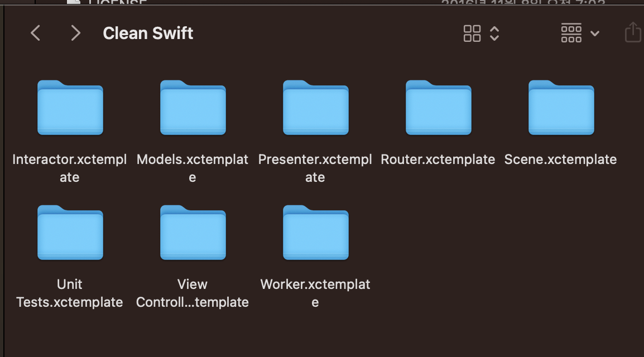Select the Models.xctemplate folder icon
This screenshot has width=644, height=357.
(x=193, y=108)
